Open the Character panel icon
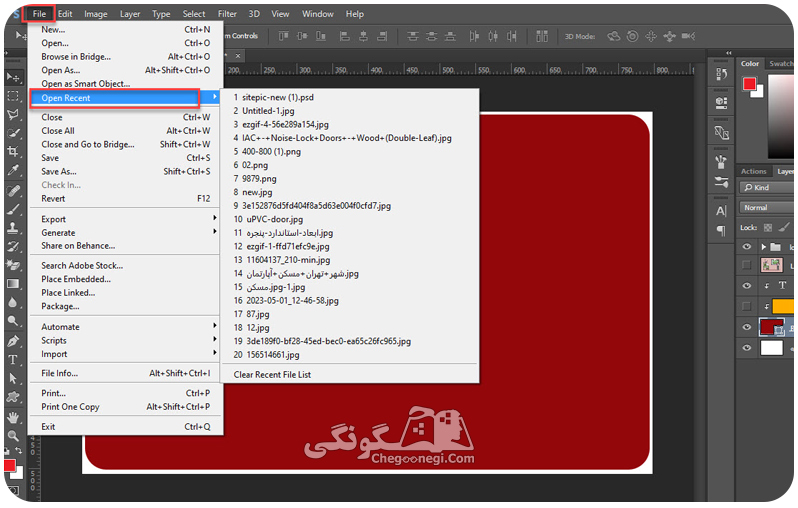The image size is (798, 508). [x=721, y=211]
